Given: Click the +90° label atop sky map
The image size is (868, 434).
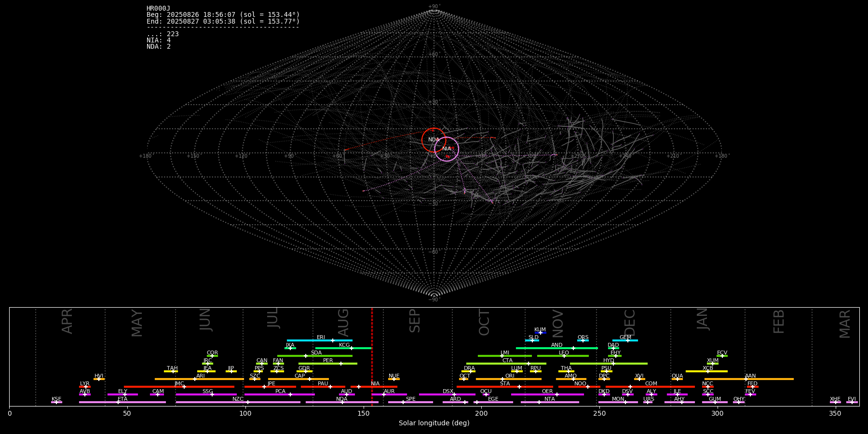Looking at the screenshot, I should [x=434, y=6].
